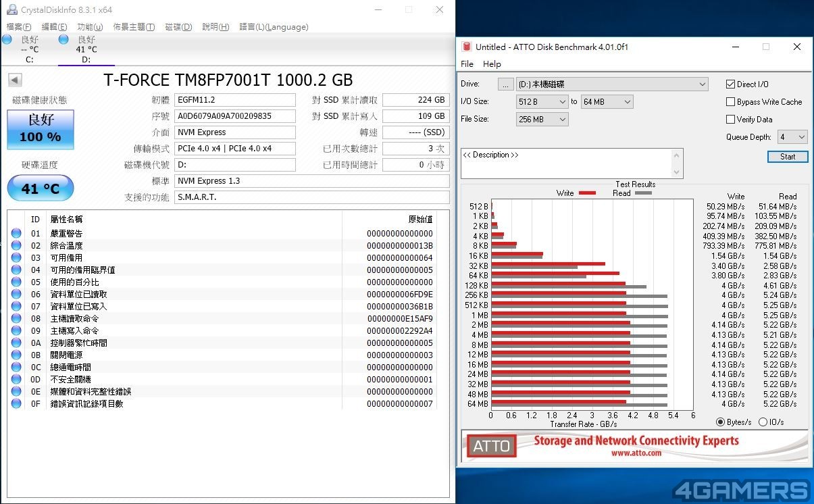Click status orb for attribute 0B 關閉電源
This screenshot has width=814, height=504.
tap(16, 355)
